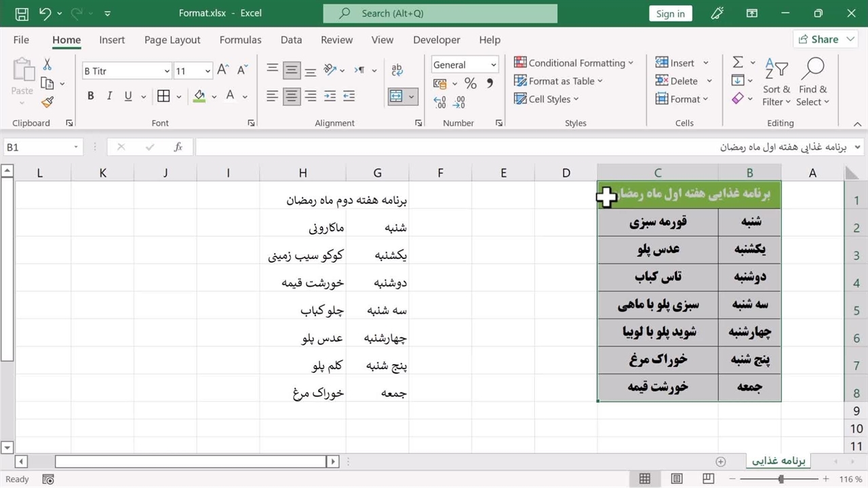
Task: Open the Developer ribbon tab
Action: pos(437,40)
